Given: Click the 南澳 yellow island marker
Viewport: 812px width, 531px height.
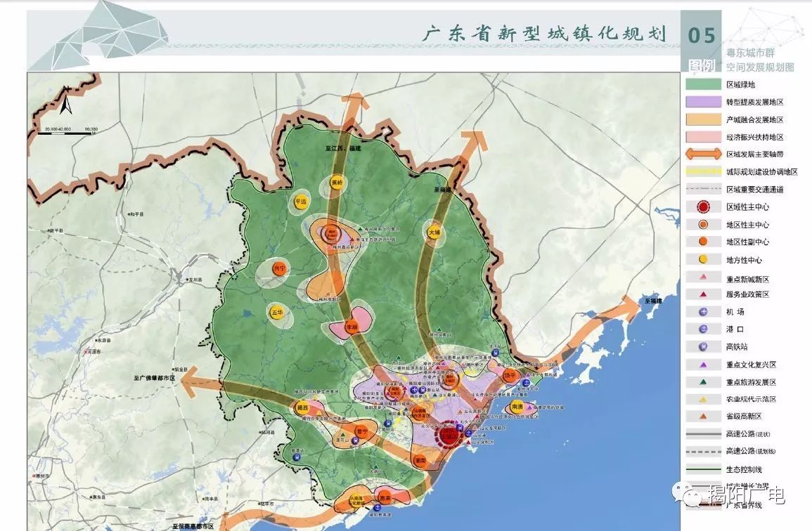Looking at the screenshot, I should [516, 406].
